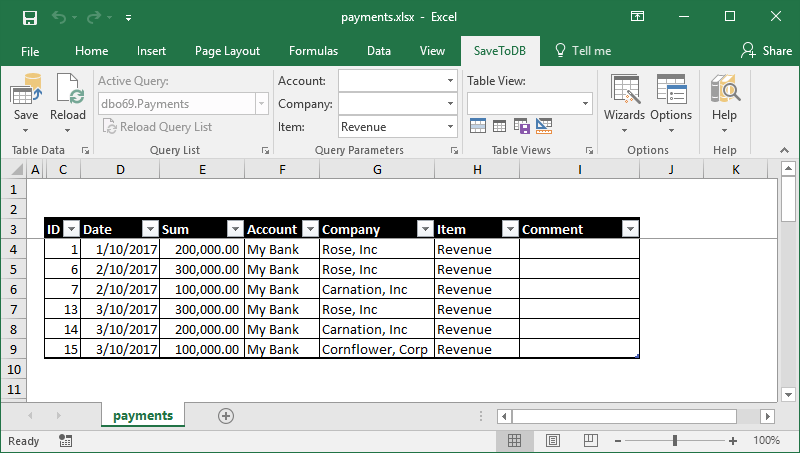
Task: Open the Formulas tab
Action: point(313,51)
